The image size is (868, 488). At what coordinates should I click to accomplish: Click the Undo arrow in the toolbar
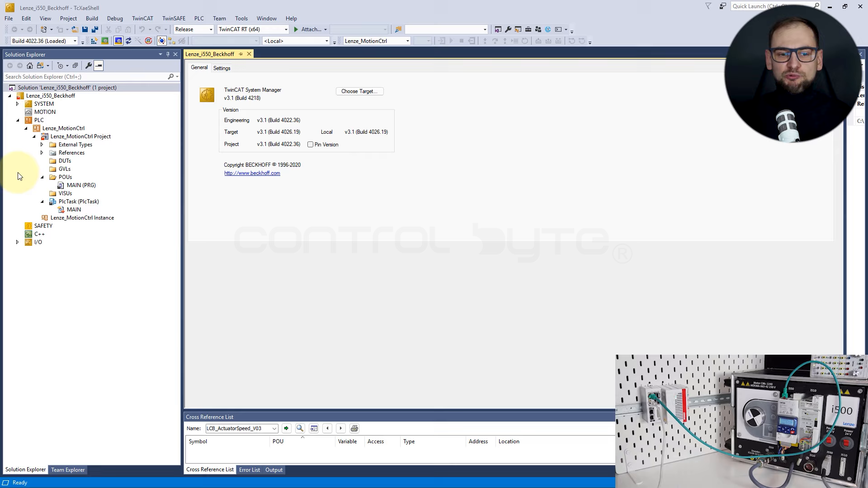pyautogui.click(x=142, y=29)
